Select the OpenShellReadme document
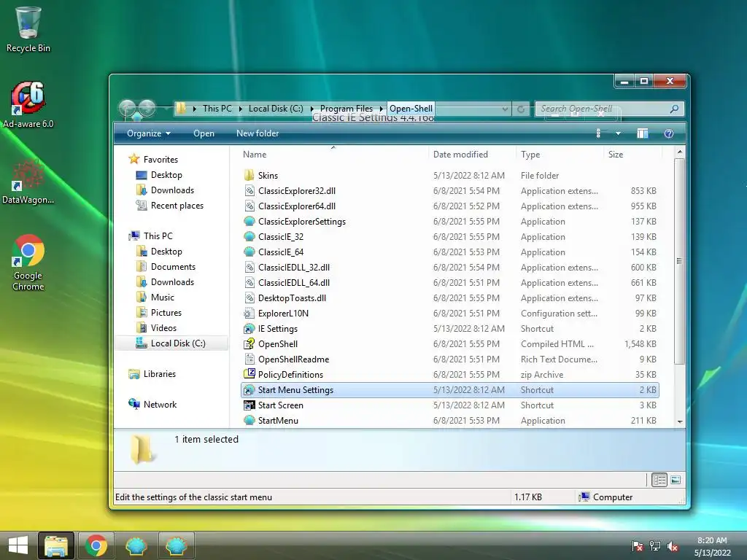Viewport: 747px width, 560px height. (449, 359)
